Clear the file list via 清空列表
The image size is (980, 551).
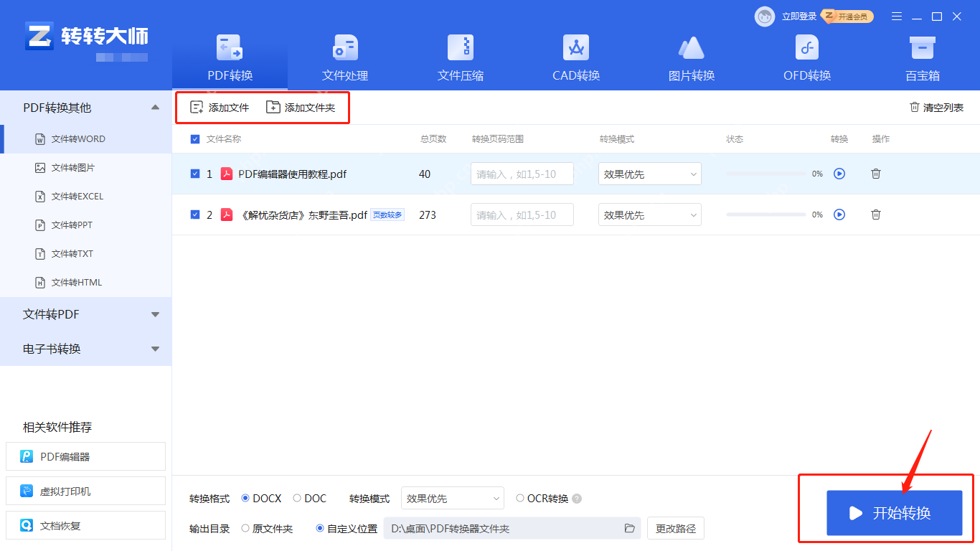(x=937, y=107)
